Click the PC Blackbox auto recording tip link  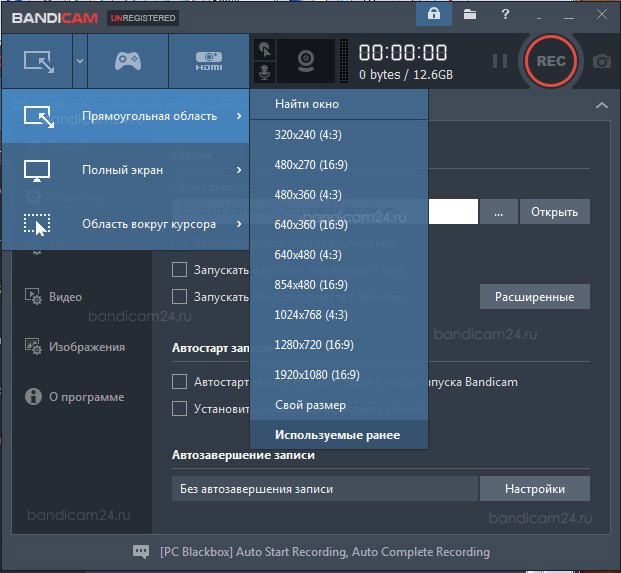pos(325,552)
